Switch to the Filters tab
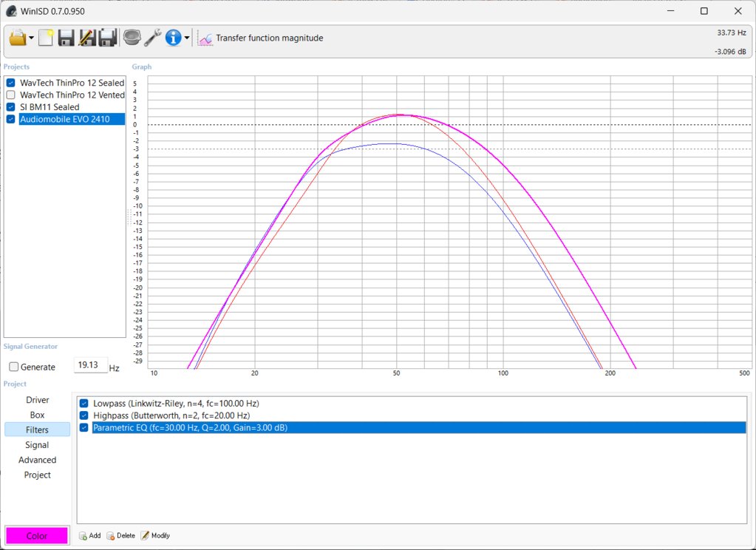The height and width of the screenshot is (550, 756). [37, 430]
